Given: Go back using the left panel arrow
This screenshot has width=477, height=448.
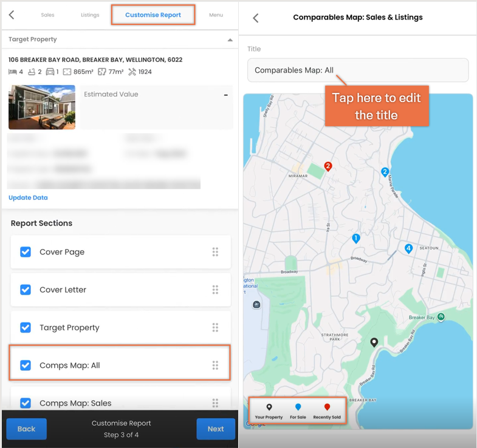Looking at the screenshot, I should [12, 15].
